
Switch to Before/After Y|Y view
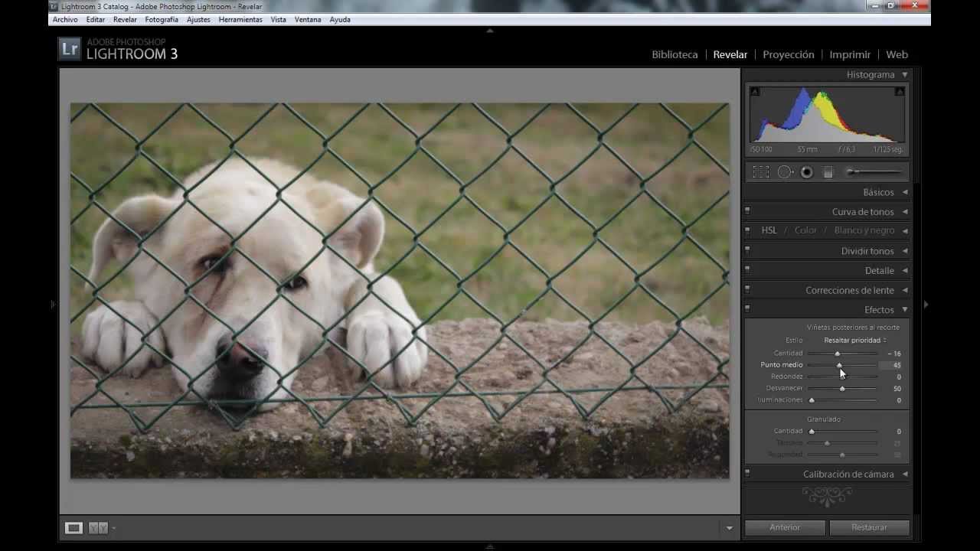[98, 527]
